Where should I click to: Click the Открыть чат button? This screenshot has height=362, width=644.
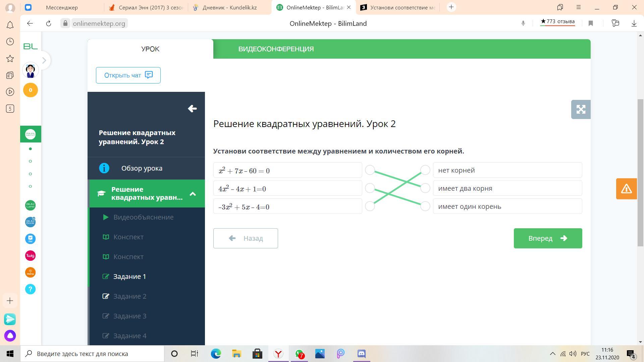[x=128, y=75]
